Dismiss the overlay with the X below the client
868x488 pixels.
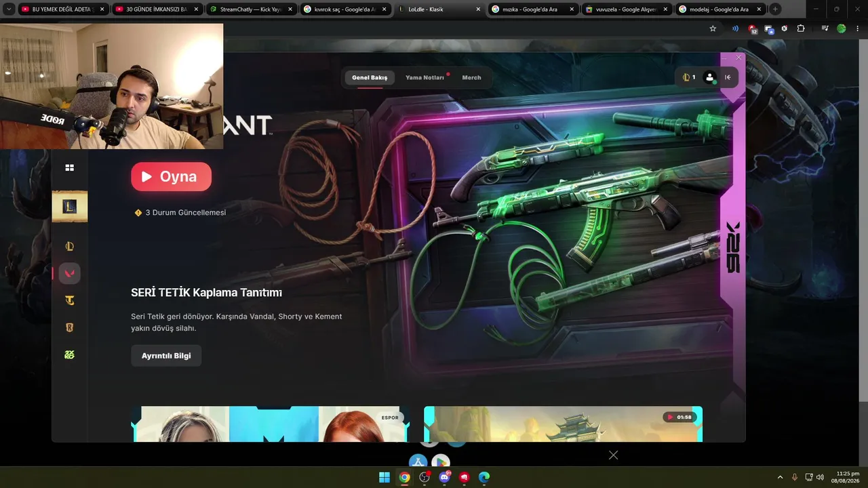613,455
